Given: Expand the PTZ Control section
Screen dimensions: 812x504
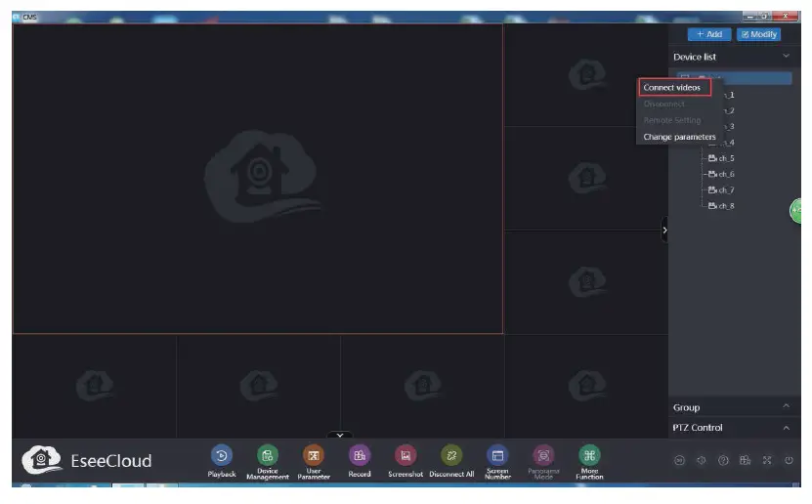Looking at the screenshot, I should [787, 428].
